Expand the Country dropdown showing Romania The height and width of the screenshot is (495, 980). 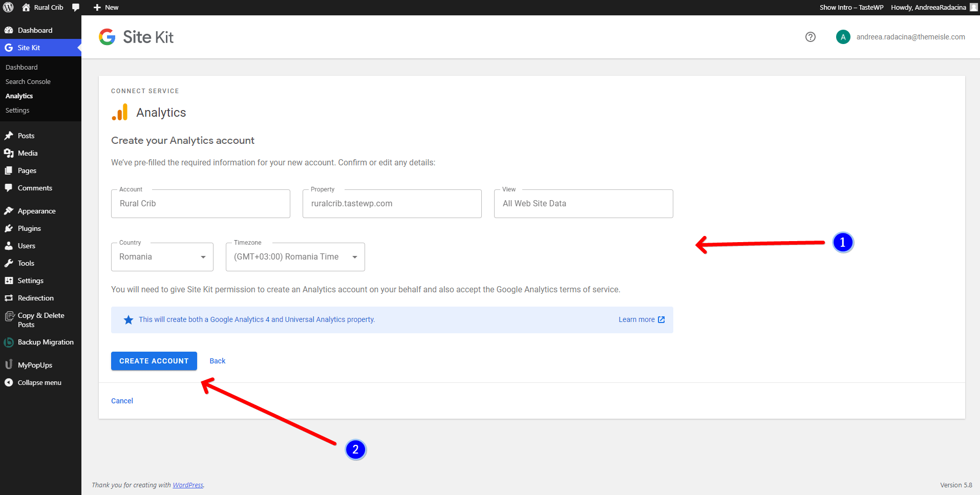(162, 257)
